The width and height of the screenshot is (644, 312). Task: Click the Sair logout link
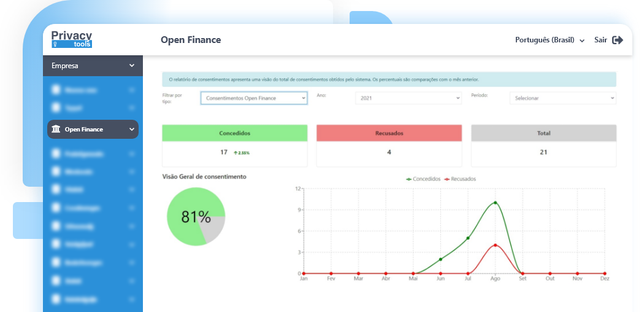pyautogui.click(x=600, y=40)
